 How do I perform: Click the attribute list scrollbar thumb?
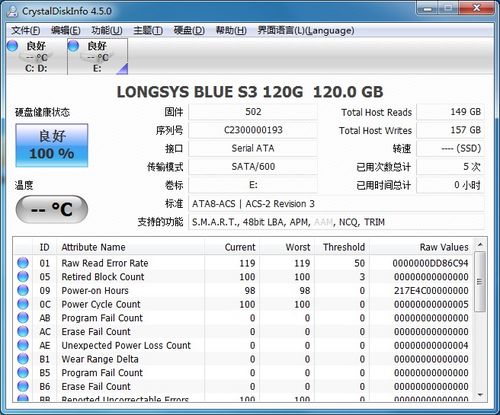point(480,282)
